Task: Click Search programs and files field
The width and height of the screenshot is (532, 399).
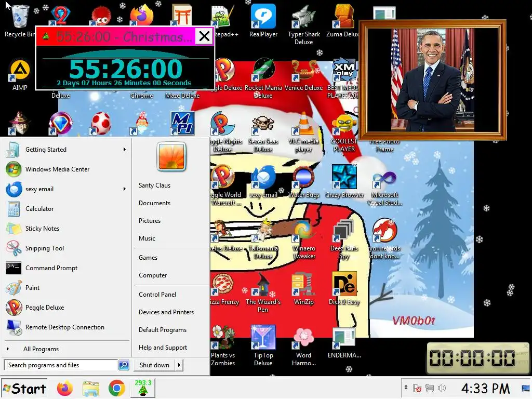Action: click(61, 365)
